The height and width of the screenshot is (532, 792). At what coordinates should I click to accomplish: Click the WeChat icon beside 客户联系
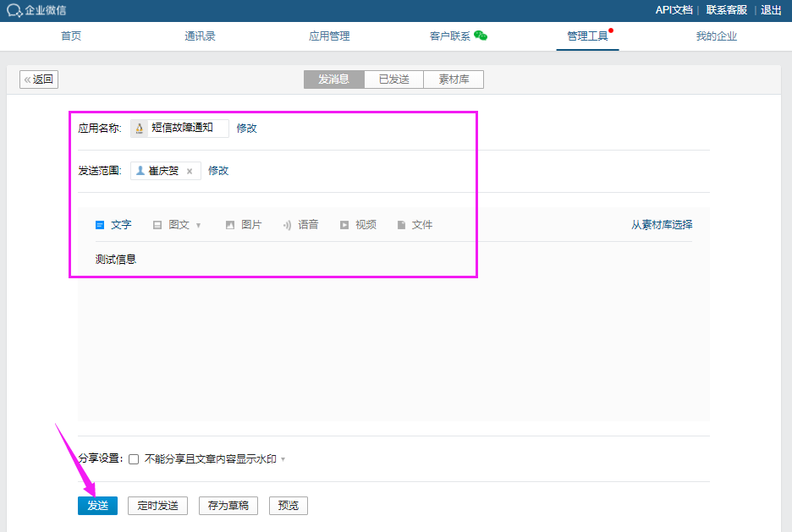coord(481,36)
